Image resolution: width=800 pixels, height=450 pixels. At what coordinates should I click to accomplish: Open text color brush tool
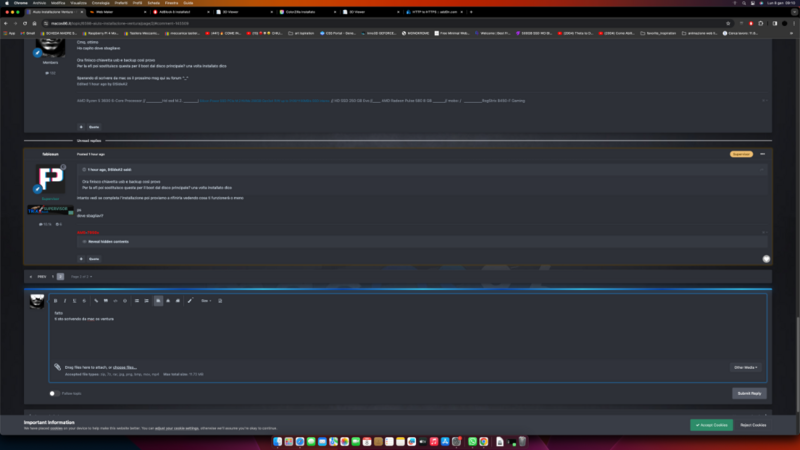tap(190, 301)
